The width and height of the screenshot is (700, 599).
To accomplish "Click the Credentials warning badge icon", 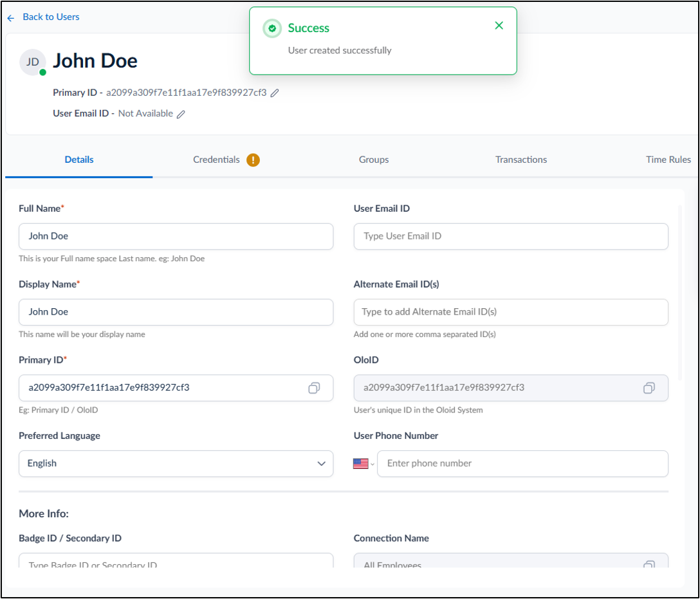I will point(253,160).
